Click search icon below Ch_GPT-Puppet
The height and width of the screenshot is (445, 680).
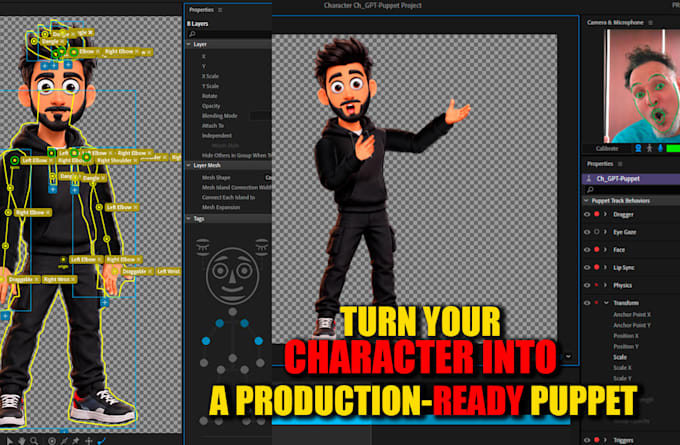coord(590,190)
